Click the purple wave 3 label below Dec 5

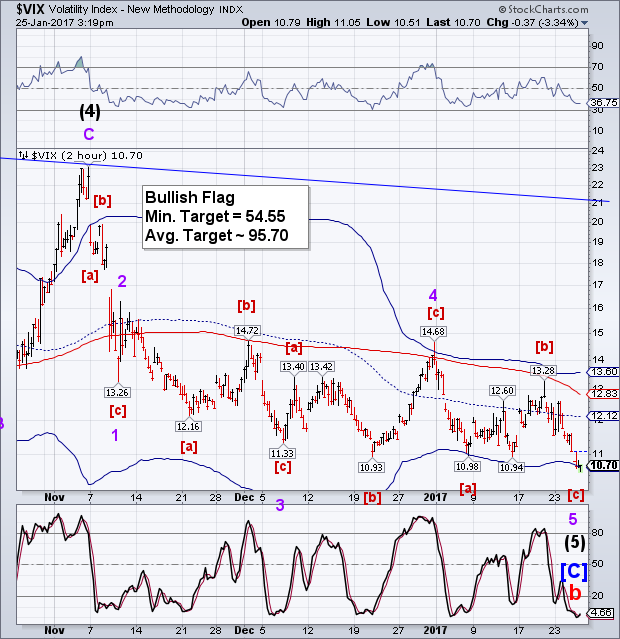click(280, 506)
